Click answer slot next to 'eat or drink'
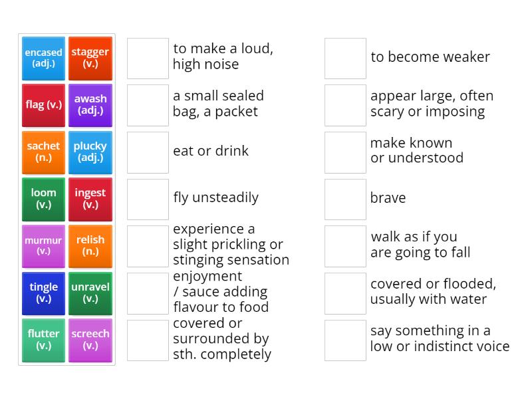Screen dimensions: 532x399 tap(148, 152)
